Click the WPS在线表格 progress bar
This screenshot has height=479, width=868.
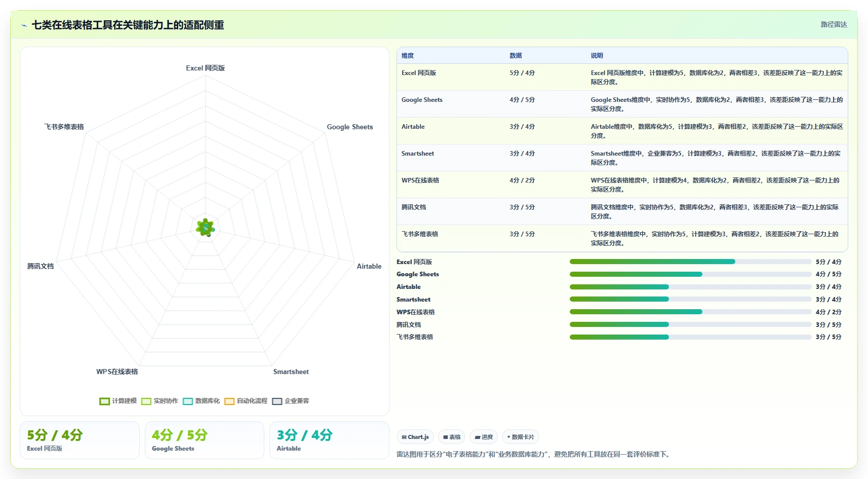(x=691, y=312)
